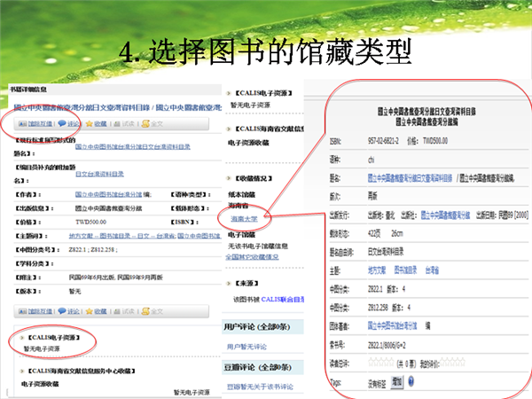
Task: Click the 用户暂无评论 text
Action: tap(246, 347)
